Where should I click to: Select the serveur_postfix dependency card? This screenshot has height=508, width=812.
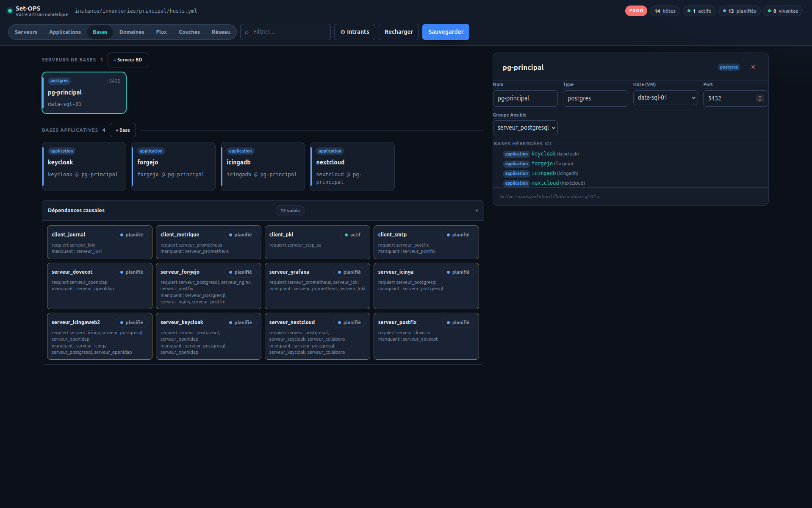(426, 336)
